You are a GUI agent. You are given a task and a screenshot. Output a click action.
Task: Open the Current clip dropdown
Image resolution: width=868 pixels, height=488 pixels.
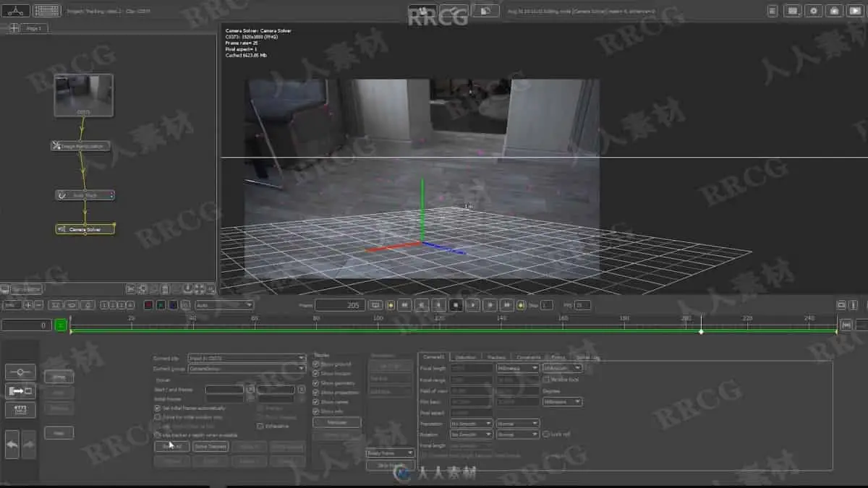(x=246, y=358)
